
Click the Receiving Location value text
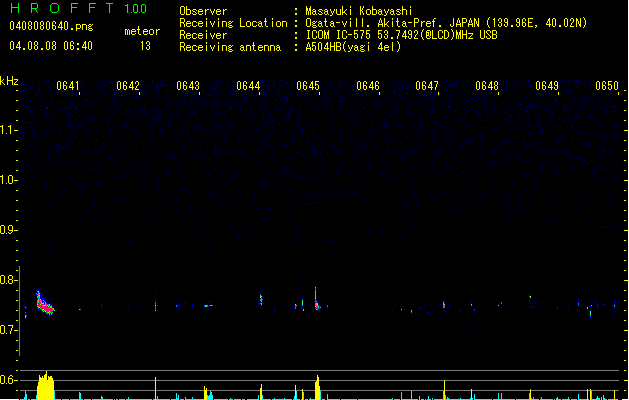[446, 23]
